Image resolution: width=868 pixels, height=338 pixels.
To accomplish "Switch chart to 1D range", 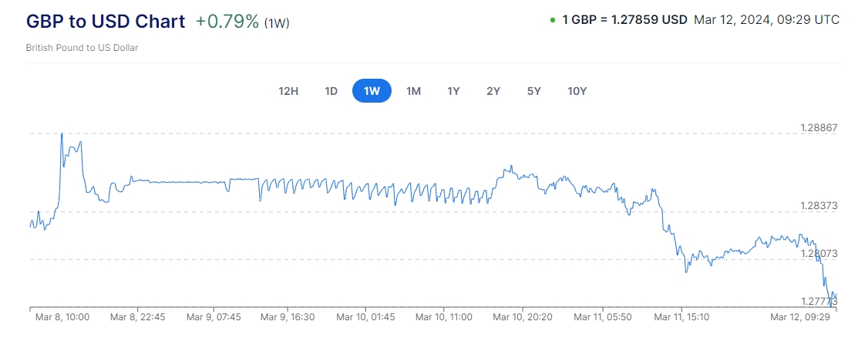I will 331,91.
